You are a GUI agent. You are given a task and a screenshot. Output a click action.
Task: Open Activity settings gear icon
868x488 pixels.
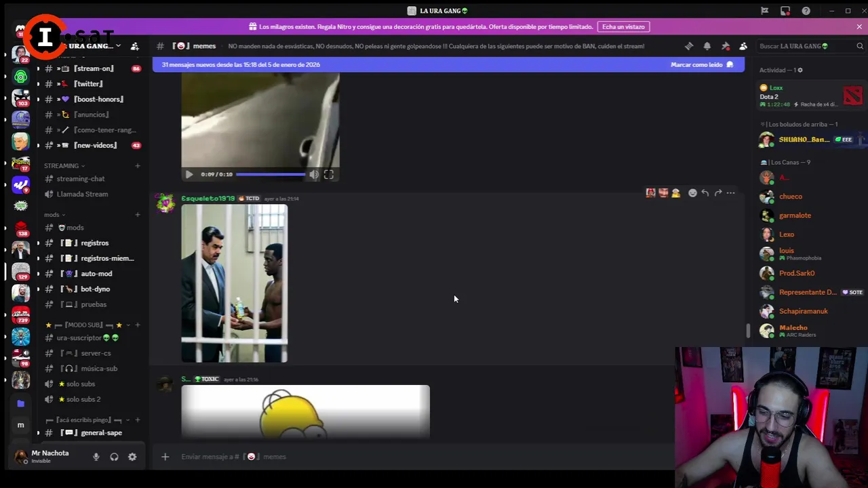click(800, 70)
